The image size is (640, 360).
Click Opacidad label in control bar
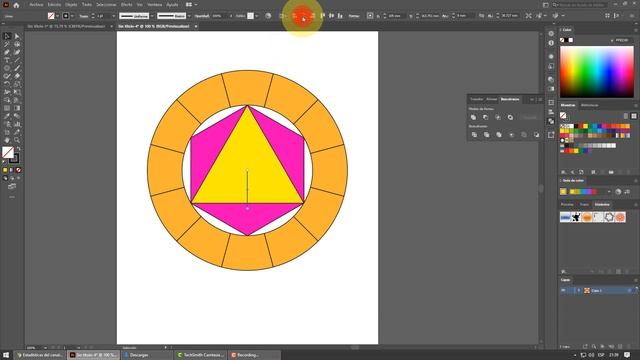coord(202,16)
